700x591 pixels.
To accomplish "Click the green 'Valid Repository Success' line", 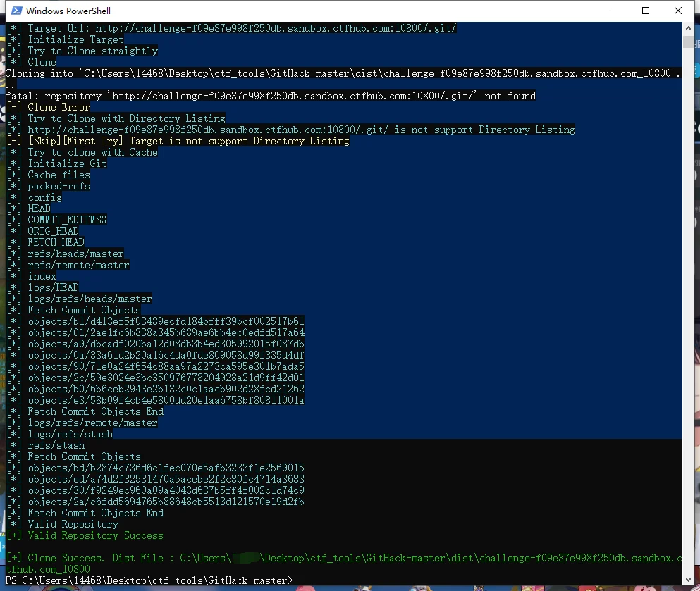I will tap(94, 535).
